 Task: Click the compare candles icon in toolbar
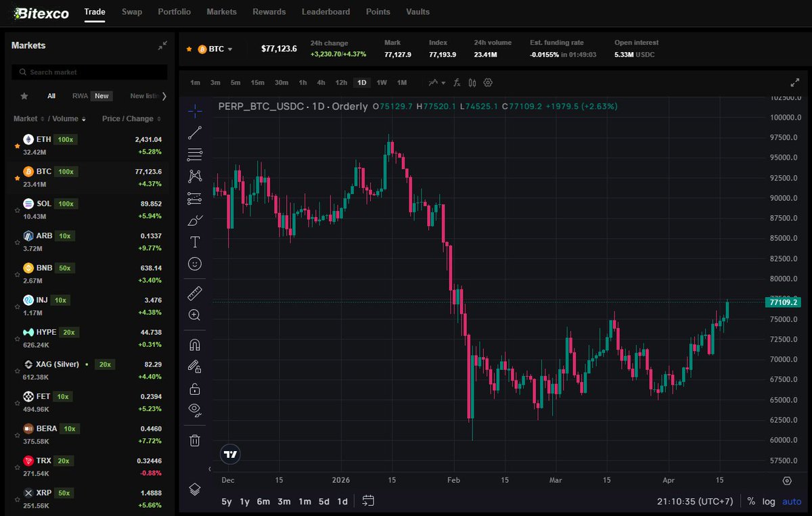click(472, 83)
